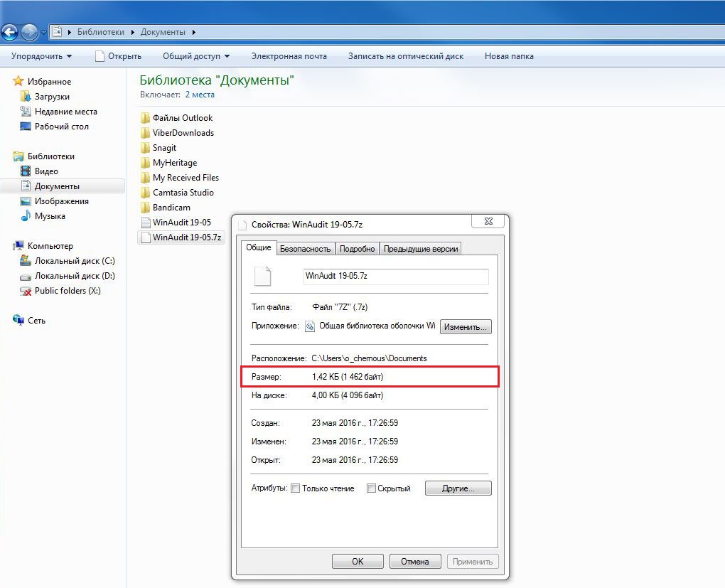Open the Упорядочить menu

pyautogui.click(x=42, y=56)
